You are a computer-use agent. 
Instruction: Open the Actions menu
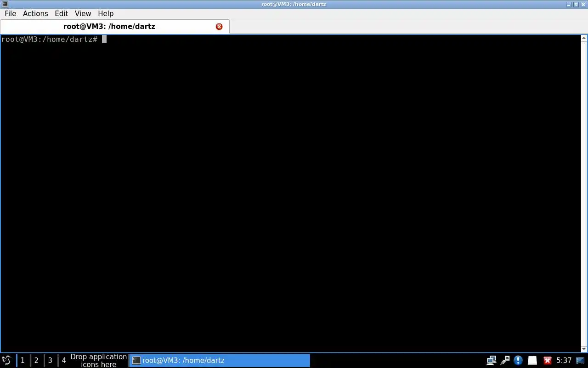point(35,13)
